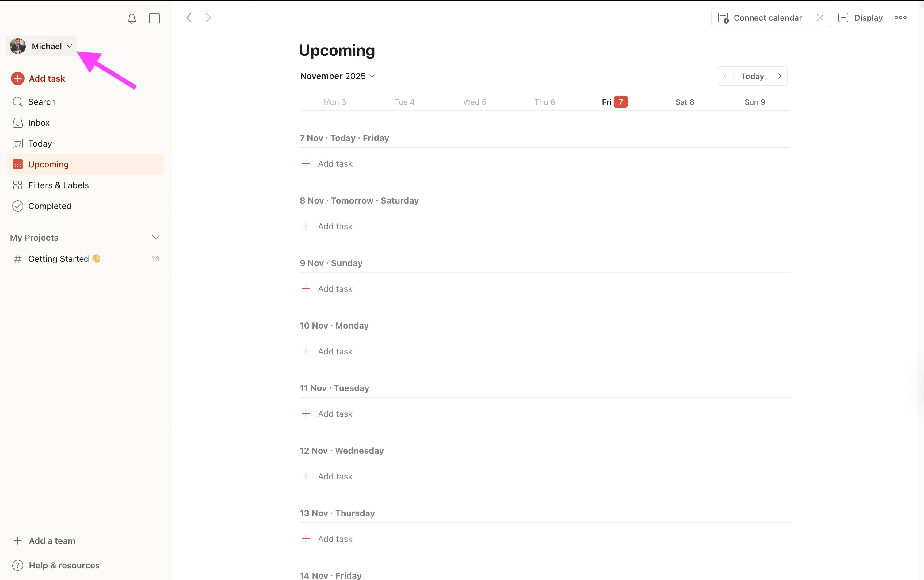Screen dimensions: 924x580
Task: Dismiss the Connect calendar banner
Action: pos(820,17)
